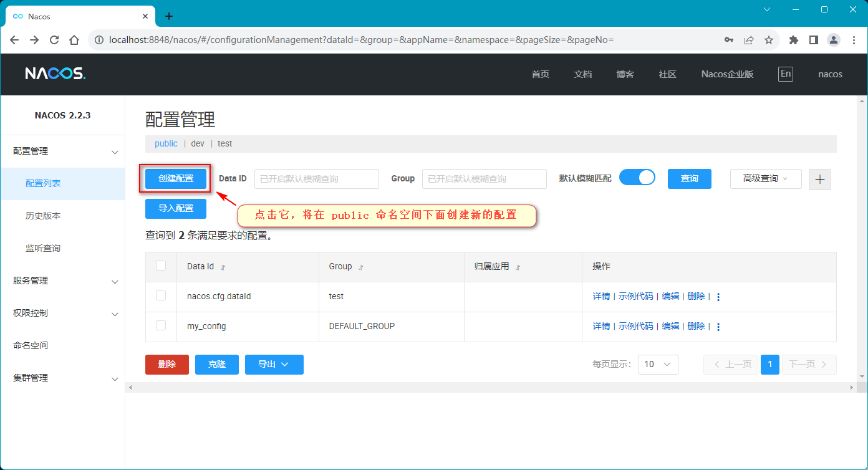The image size is (868, 470).
Task: Toggle browser side panel icon
Action: pyautogui.click(x=814, y=40)
